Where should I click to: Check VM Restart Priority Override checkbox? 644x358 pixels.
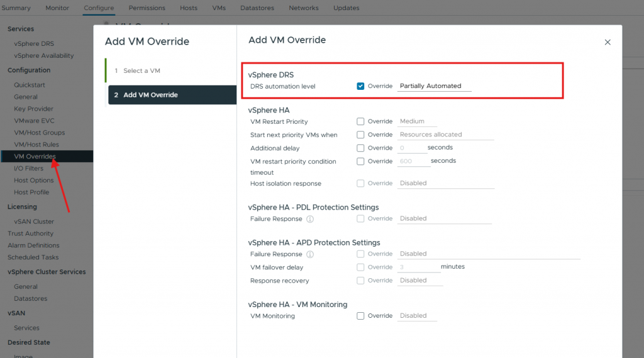click(360, 121)
